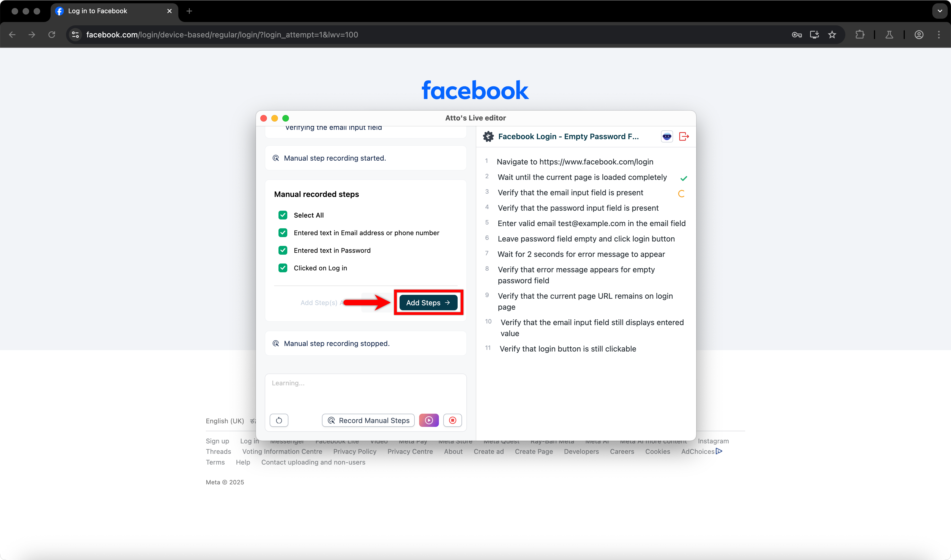951x560 pixels.
Task: Uncheck the Select All checkbox
Action: 283,215
